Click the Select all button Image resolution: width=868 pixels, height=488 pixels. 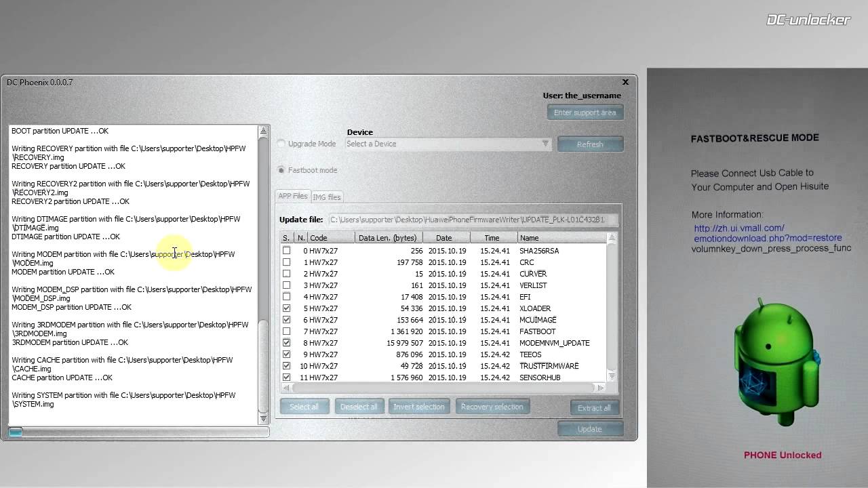pyautogui.click(x=304, y=407)
